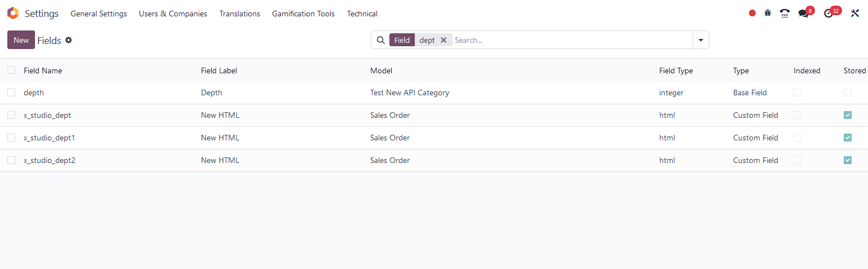Screen dimensions: 868x269
Task: Open the VoIP phone icon
Action: click(784, 14)
